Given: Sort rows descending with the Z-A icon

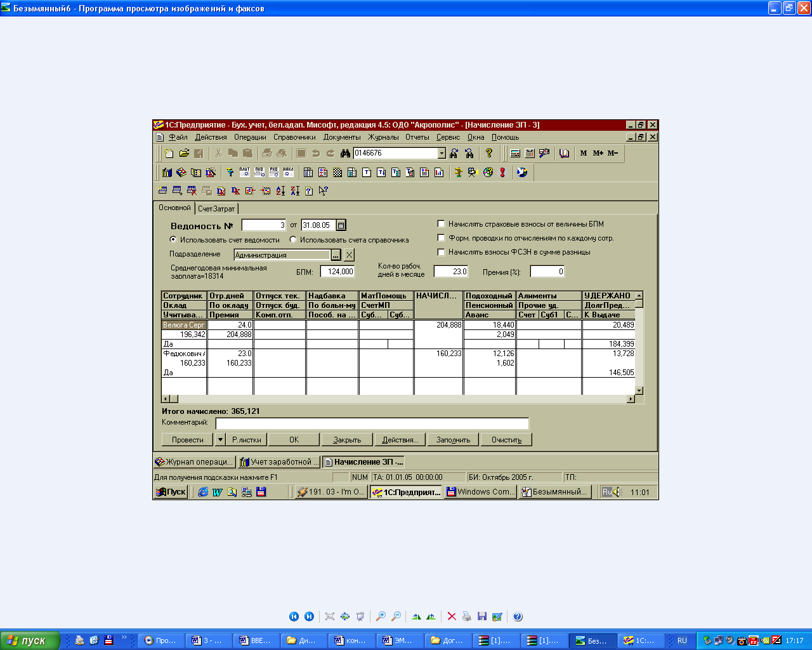Looking at the screenshot, I should coord(295,190).
